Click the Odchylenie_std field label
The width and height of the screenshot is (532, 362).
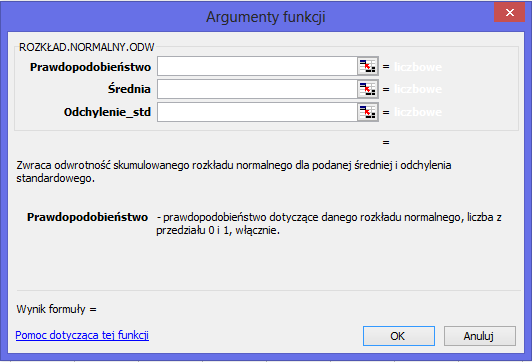click(107, 112)
